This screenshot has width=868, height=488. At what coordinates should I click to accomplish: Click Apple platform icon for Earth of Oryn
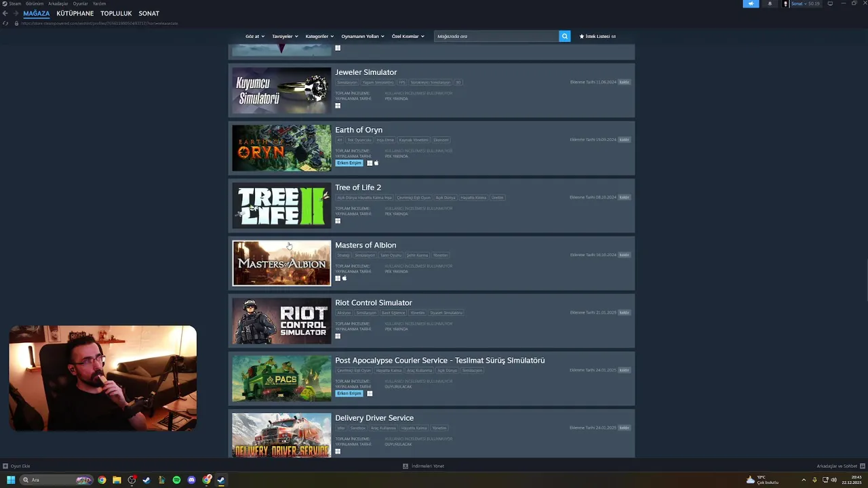pyautogui.click(x=376, y=163)
